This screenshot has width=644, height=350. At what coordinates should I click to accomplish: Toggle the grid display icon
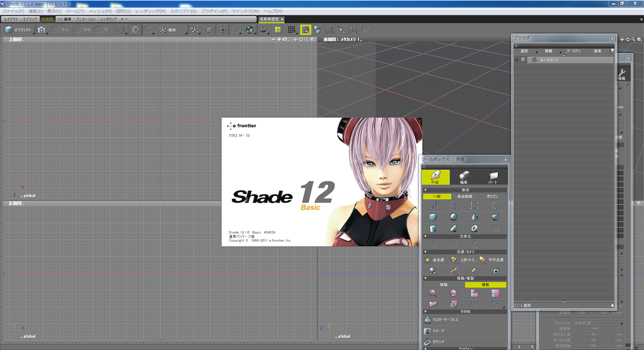point(292,30)
